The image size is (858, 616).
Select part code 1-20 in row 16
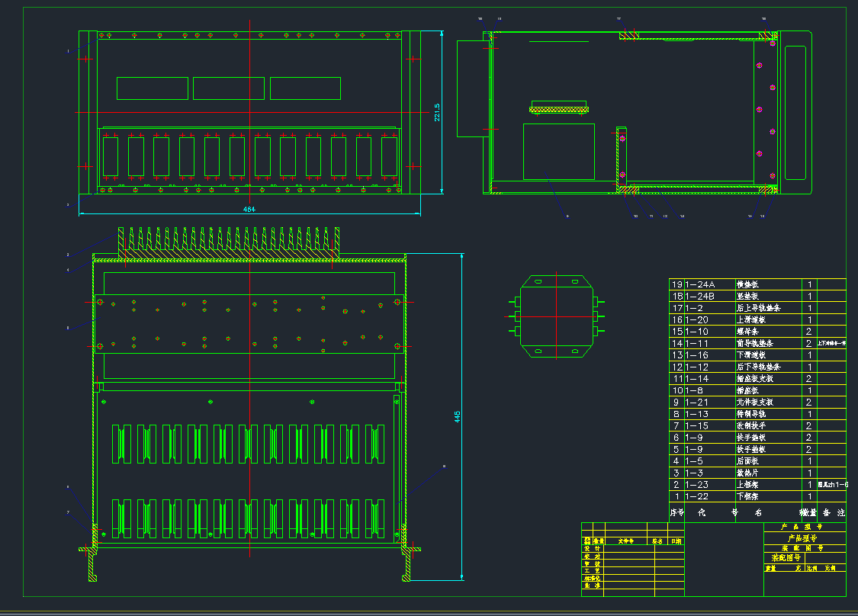tap(697, 319)
